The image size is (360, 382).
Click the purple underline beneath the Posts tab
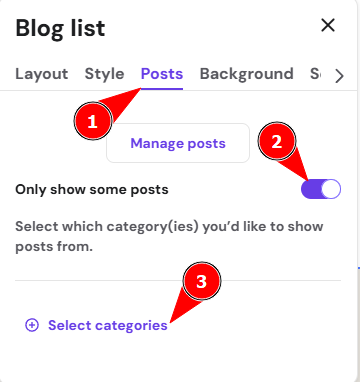(x=162, y=89)
